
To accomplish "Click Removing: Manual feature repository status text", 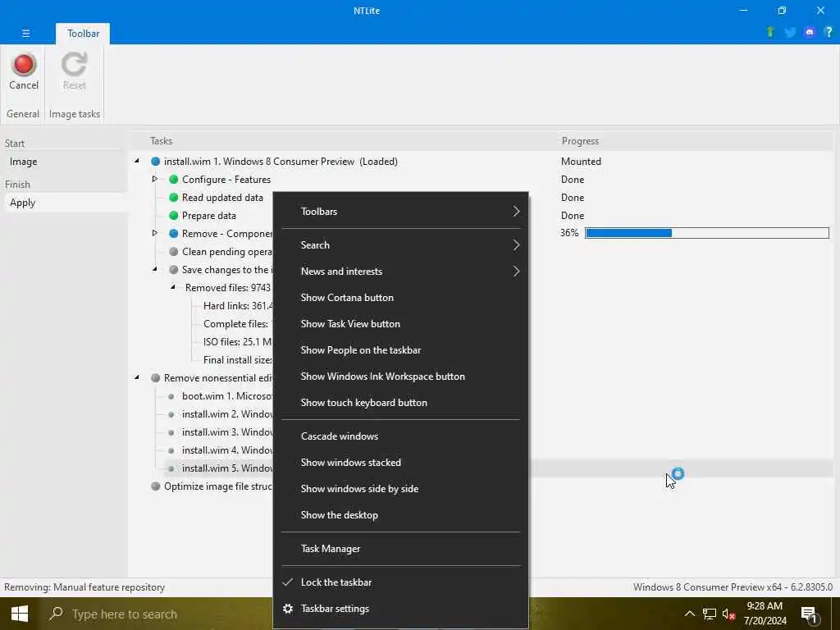I will [x=84, y=587].
